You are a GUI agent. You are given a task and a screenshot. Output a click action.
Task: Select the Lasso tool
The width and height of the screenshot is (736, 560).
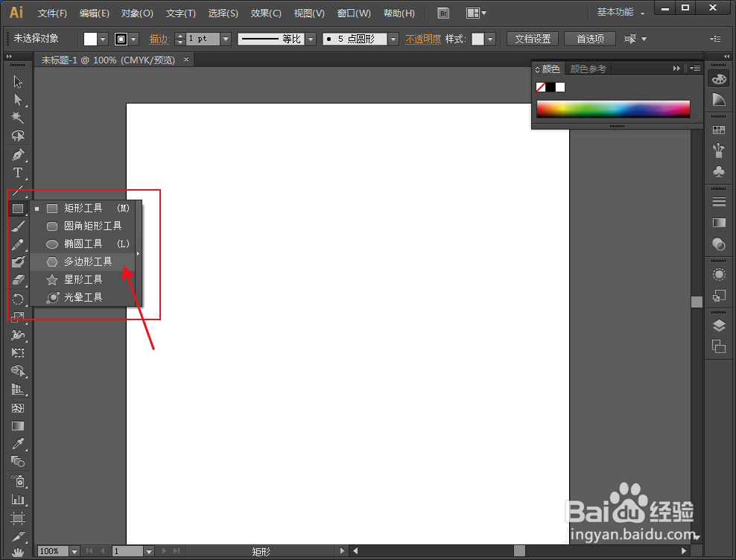click(x=18, y=136)
